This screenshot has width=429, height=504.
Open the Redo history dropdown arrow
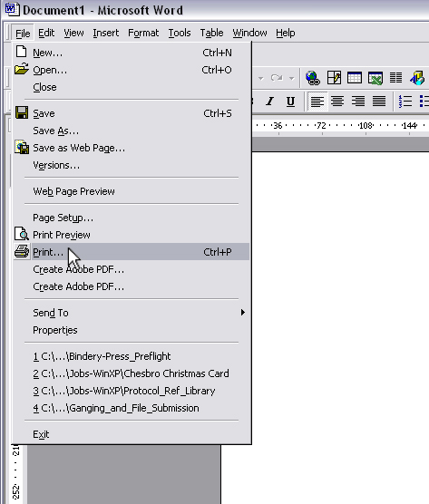(x=291, y=78)
